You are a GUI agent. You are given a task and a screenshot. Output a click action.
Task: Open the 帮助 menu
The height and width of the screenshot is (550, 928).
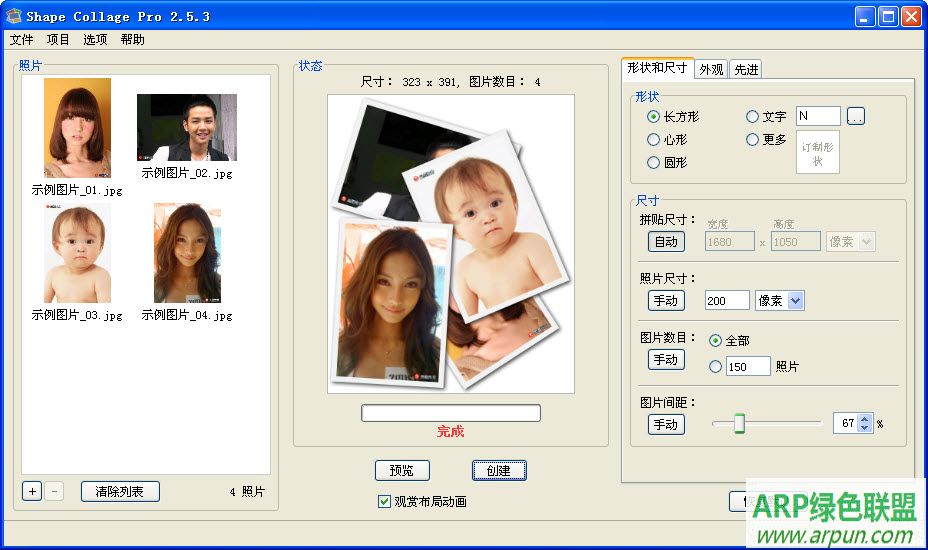[x=132, y=40]
